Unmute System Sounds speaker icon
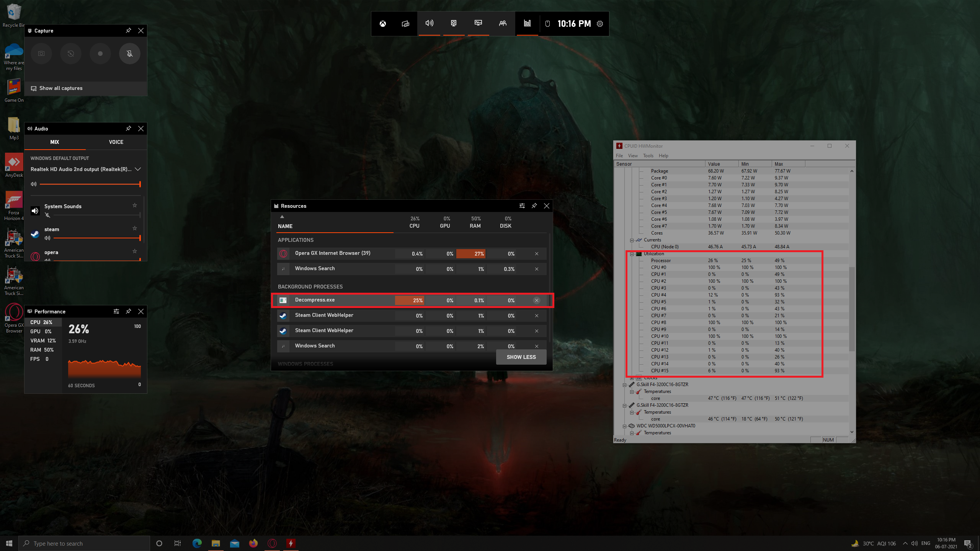The width and height of the screenshot is (980, 551). click(x=47, y=215)
